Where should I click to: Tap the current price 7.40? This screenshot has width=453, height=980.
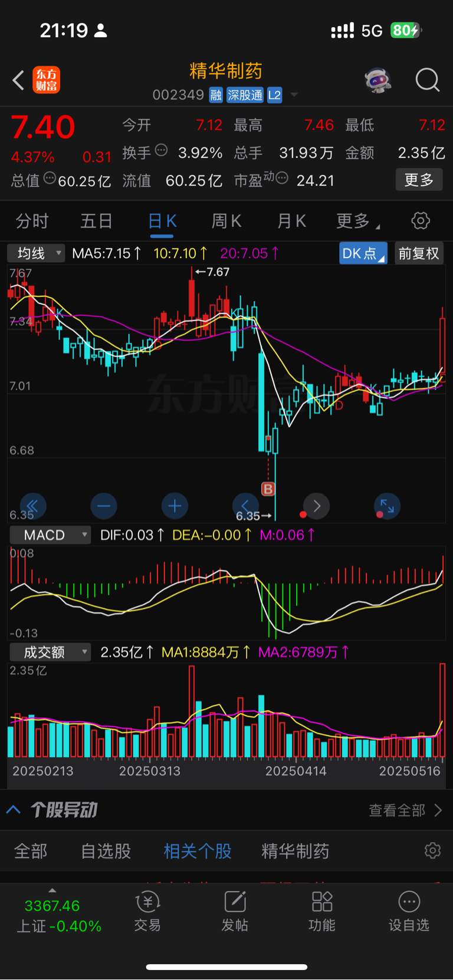43,127
